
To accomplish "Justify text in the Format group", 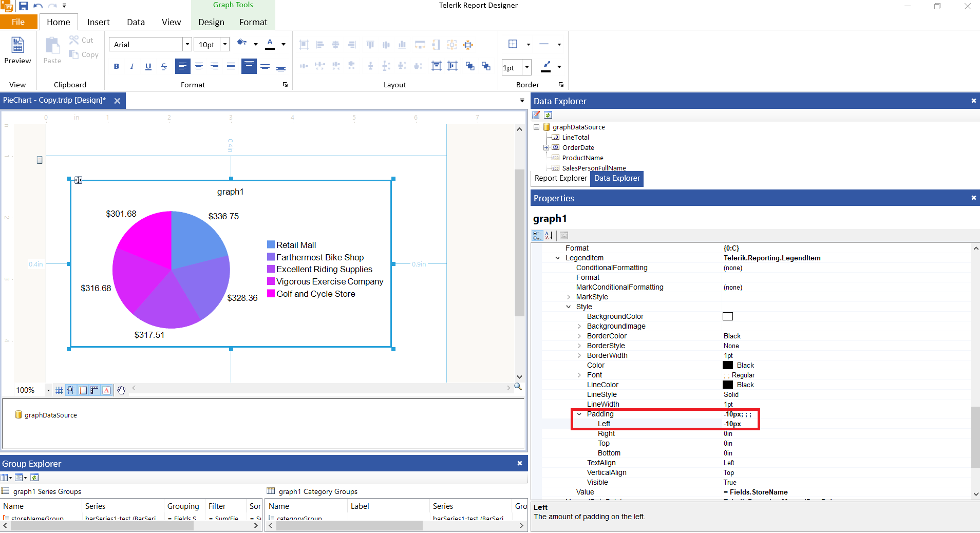I will 231,66.
